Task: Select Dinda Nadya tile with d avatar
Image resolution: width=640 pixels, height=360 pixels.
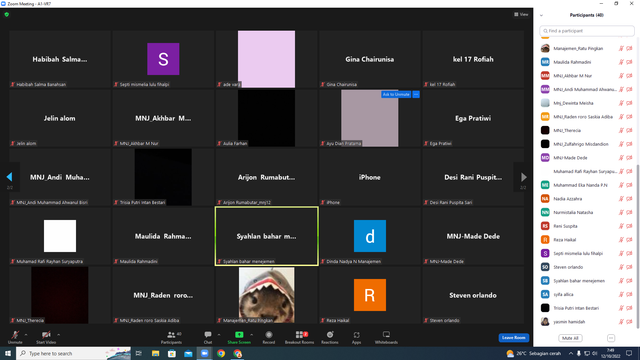Action: (370, 236)
